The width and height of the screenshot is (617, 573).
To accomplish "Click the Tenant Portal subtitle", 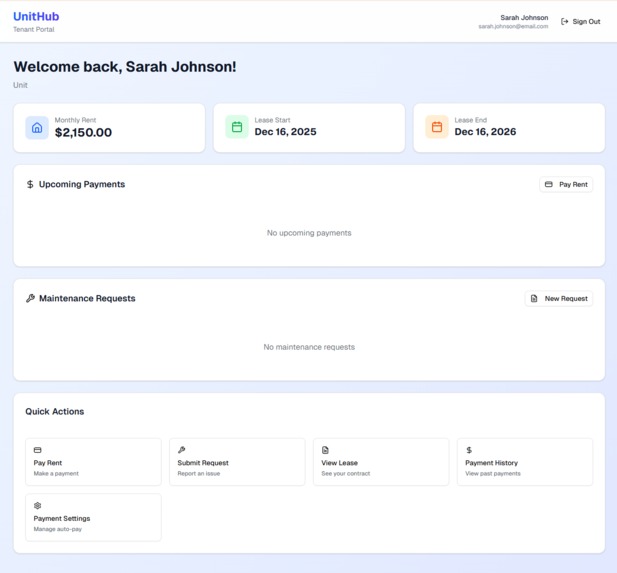I will click(x=33, y=30).
